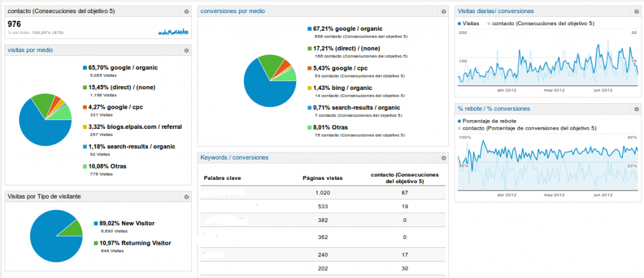
Task: Select the 87 conversions cell
Action: [x=404, y=192]
